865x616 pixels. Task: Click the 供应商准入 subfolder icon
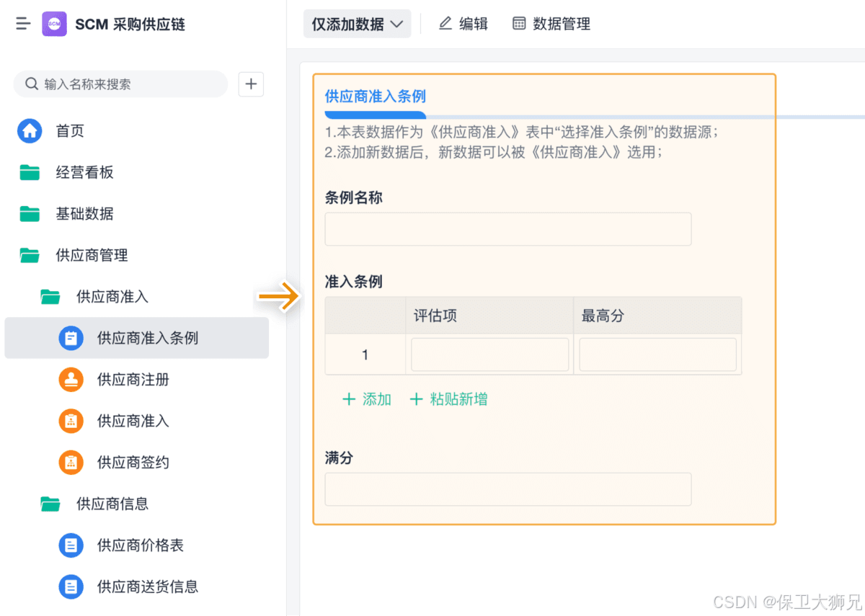tap(50, 297)
